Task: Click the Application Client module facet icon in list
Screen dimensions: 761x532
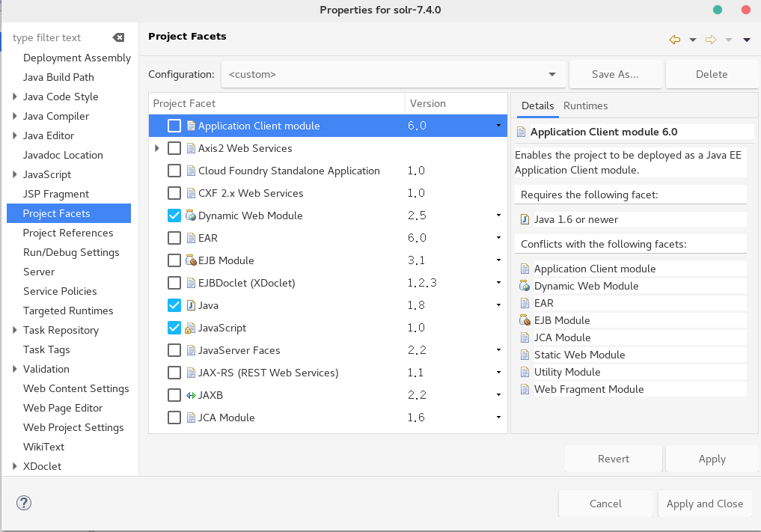Action: [x=192, y=126]
